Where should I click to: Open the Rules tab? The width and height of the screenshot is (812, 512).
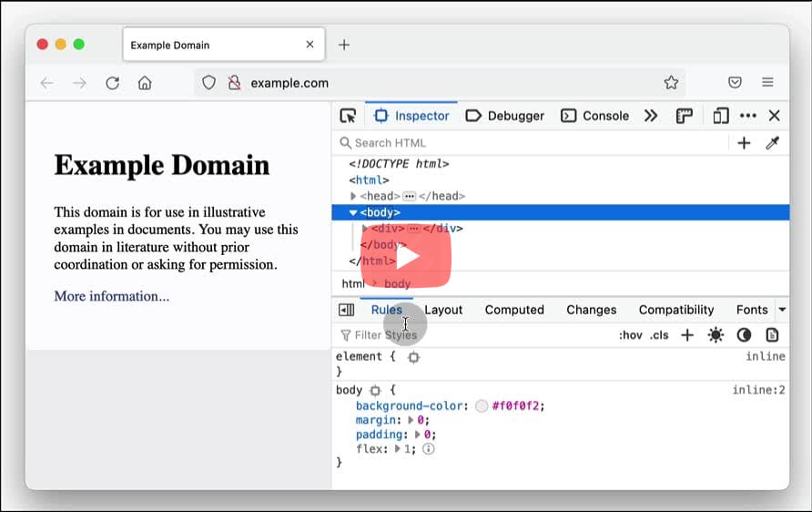point(386,310)
